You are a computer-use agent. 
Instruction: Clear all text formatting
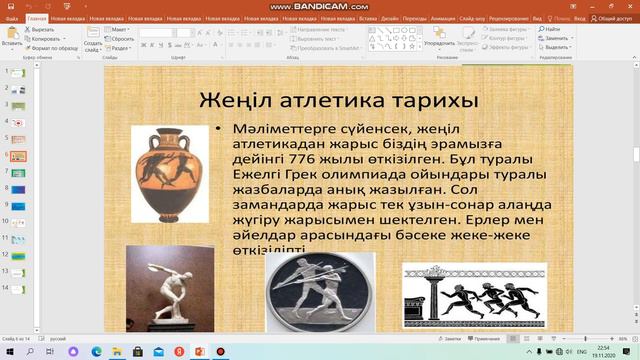click(220, 33)
